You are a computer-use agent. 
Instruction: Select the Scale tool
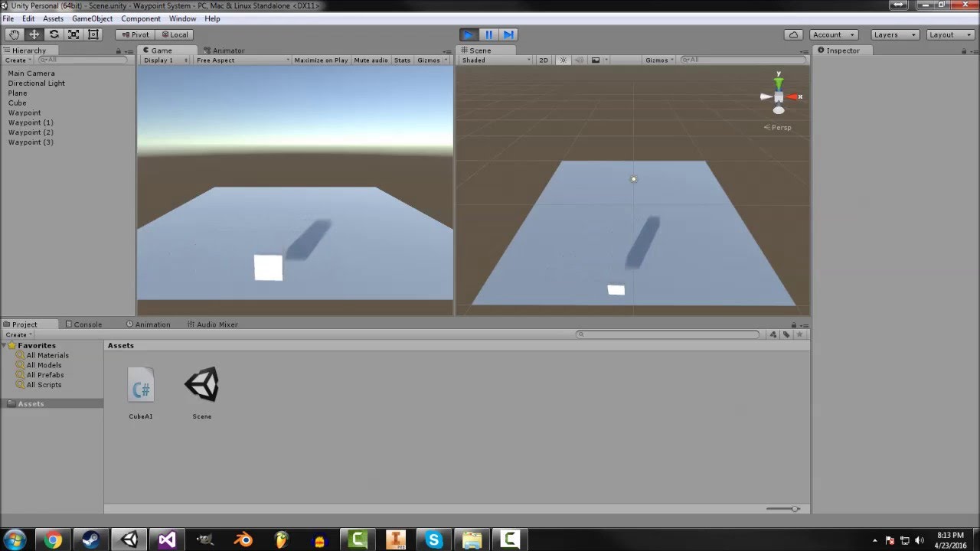coord(73,34)
